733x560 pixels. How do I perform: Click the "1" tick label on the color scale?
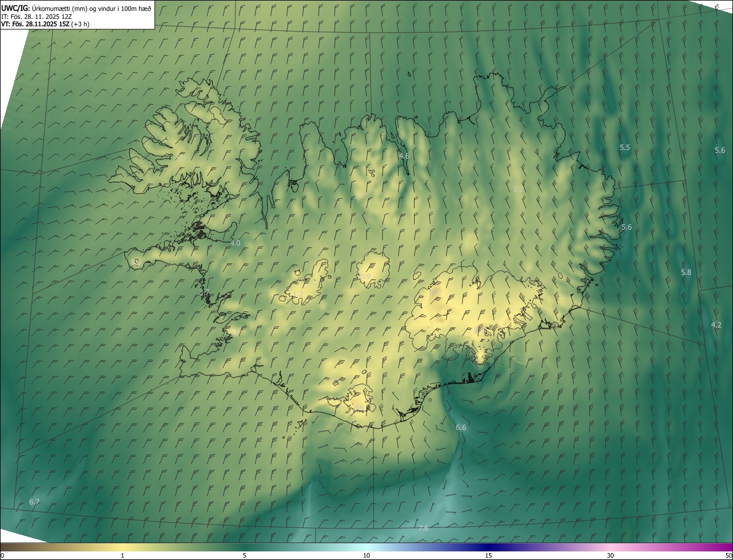123,555
